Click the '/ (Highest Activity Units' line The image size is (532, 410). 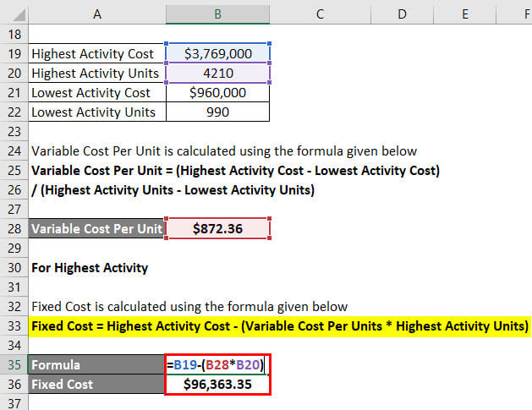pos(173,190)
